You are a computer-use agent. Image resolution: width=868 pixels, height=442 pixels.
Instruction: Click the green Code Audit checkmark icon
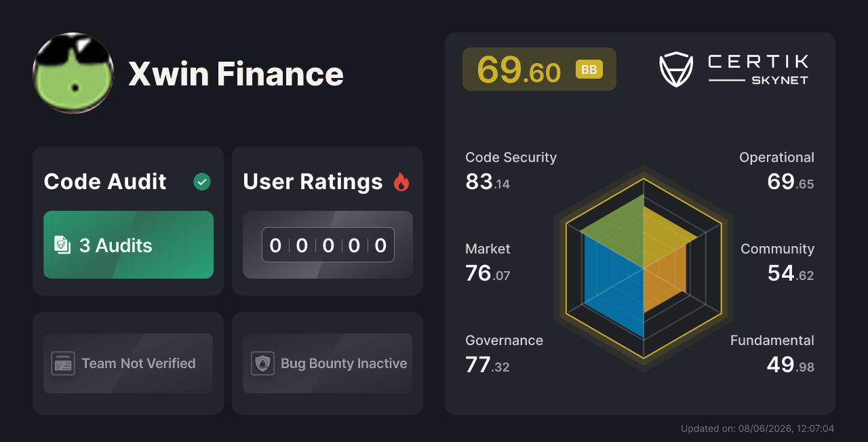pyautogui.click(x=202, y=182)
